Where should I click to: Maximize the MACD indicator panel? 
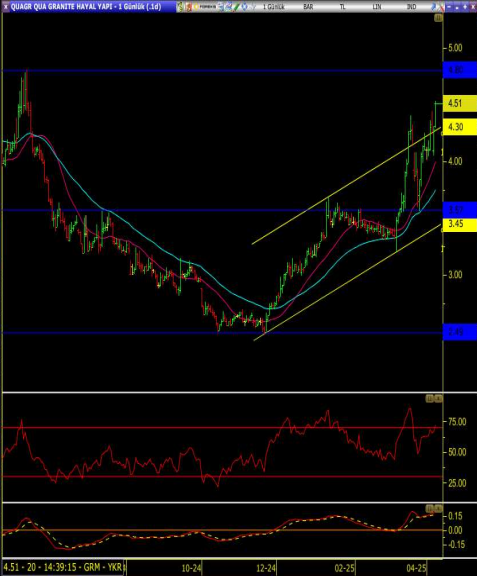[x=429, y=509]
